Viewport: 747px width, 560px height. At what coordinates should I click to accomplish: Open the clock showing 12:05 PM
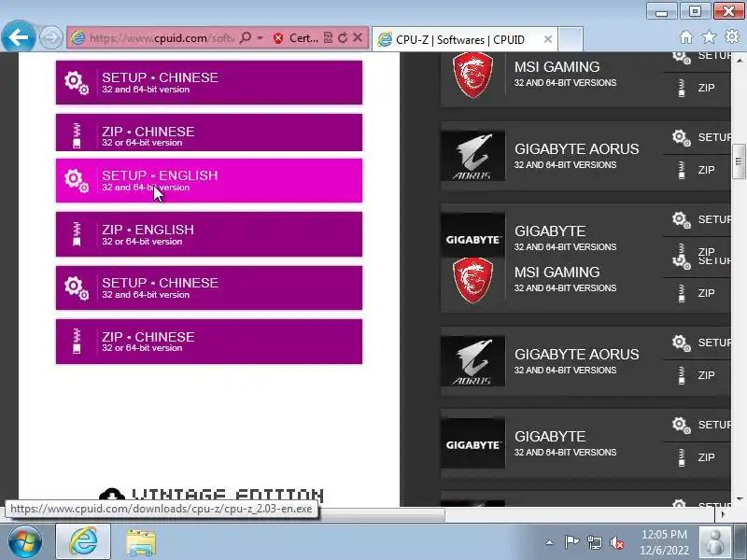click(x=664, y=542)
